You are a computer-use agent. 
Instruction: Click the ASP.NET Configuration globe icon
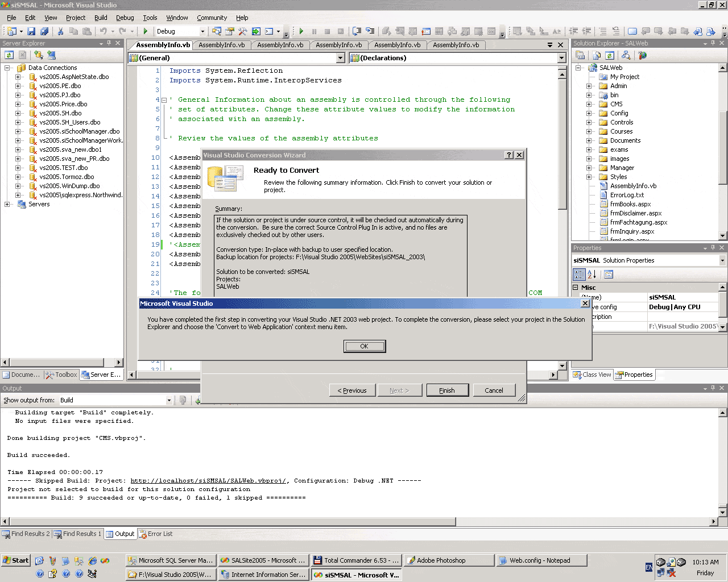pyautogui.click(x=643, y=55)
